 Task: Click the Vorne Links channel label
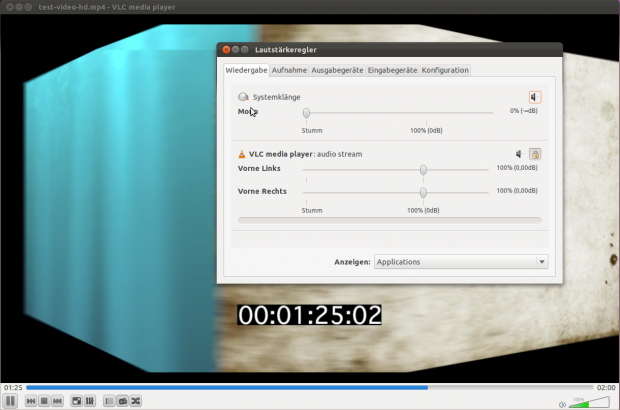(259, 168)
